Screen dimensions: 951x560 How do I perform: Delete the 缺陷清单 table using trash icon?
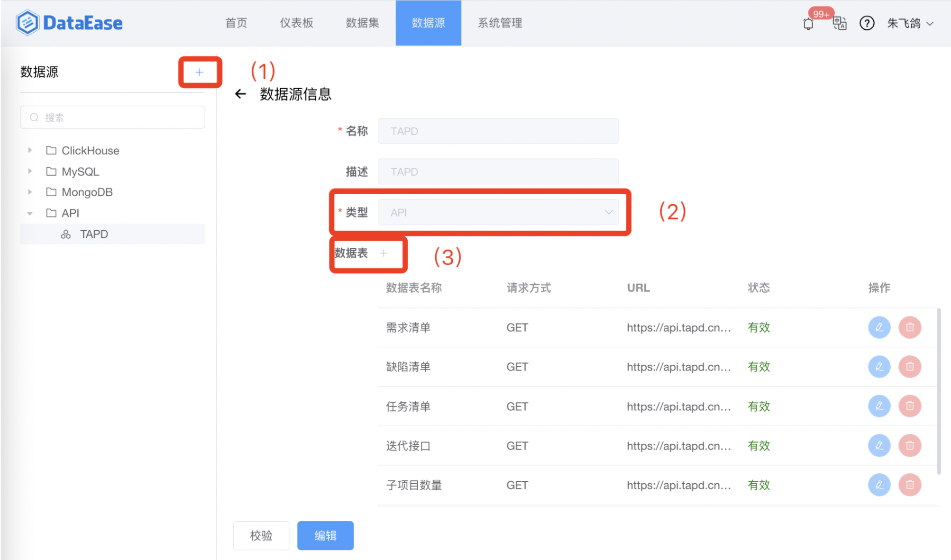point(909,366)
